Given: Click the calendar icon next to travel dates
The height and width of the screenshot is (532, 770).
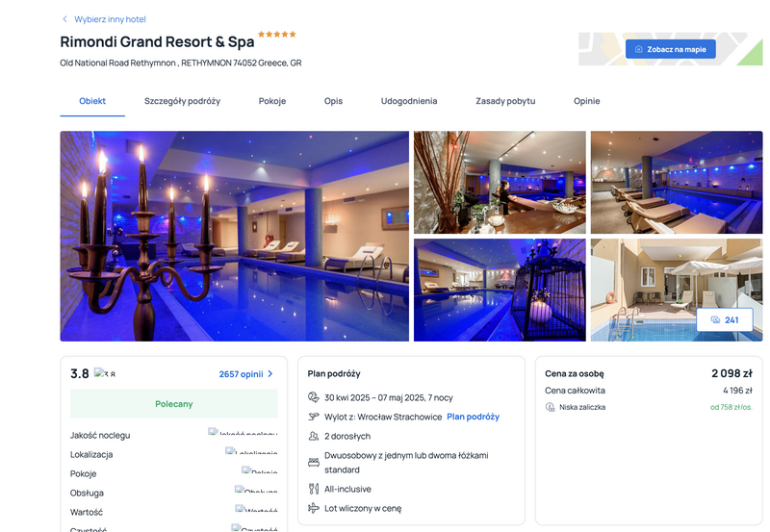Looking at the screenshot, I should pos(314,397).
